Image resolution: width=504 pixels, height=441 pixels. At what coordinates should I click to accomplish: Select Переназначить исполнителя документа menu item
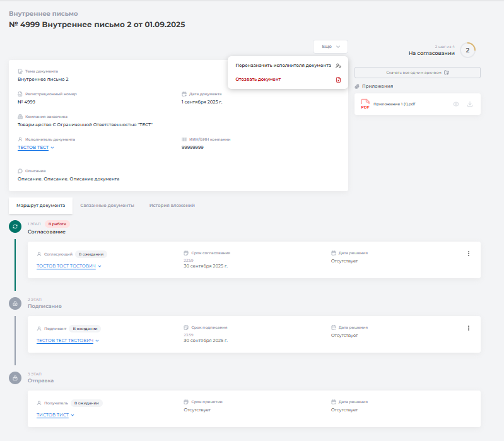pos(283,65)
